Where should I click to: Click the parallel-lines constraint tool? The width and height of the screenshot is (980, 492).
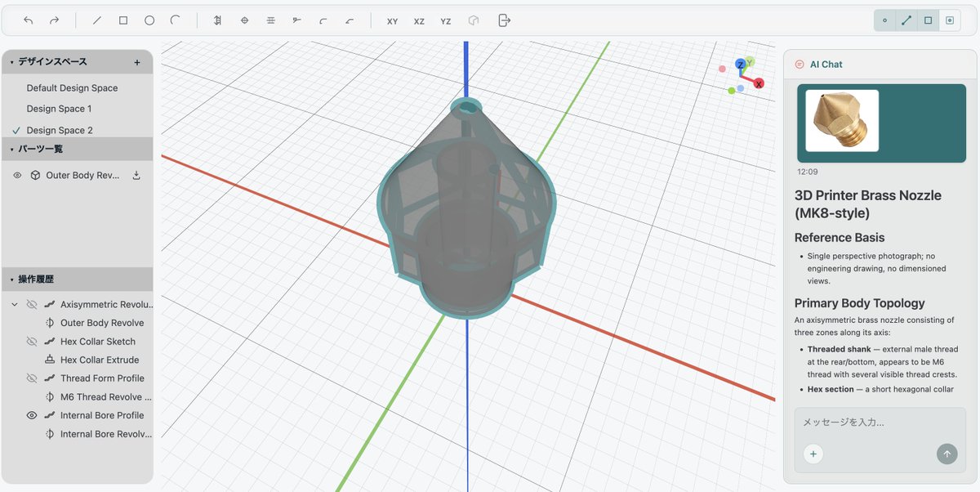click(270, 20)
